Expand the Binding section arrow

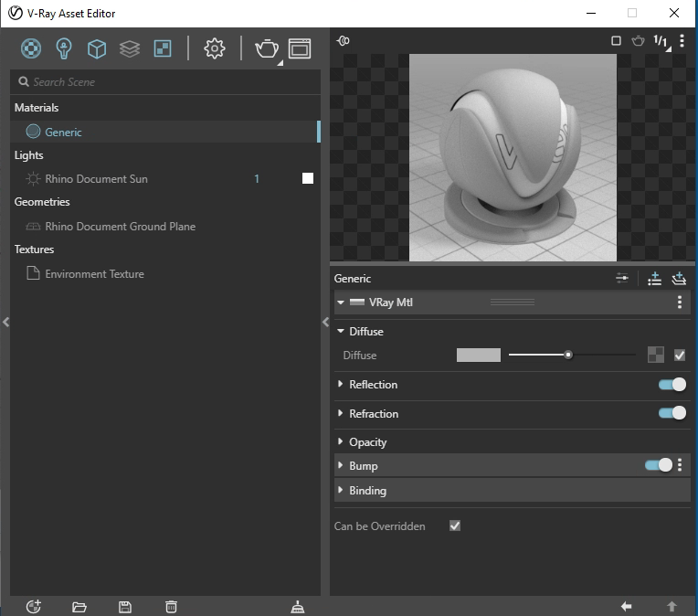click(x=340, y=490)
